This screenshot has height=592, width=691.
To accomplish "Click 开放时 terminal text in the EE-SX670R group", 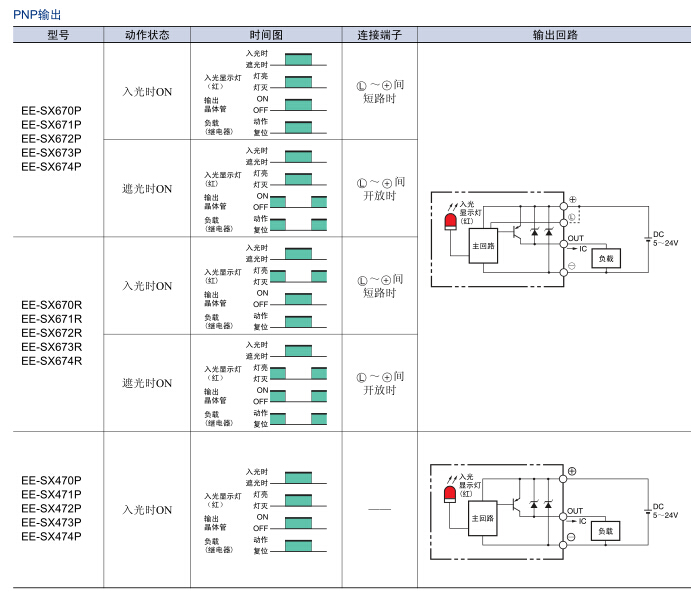I will point(379,390).
